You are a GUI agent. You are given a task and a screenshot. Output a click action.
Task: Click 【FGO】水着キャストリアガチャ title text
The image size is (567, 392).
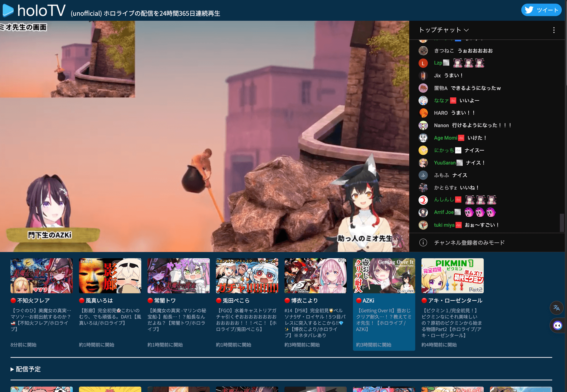[x=247, y=320]
